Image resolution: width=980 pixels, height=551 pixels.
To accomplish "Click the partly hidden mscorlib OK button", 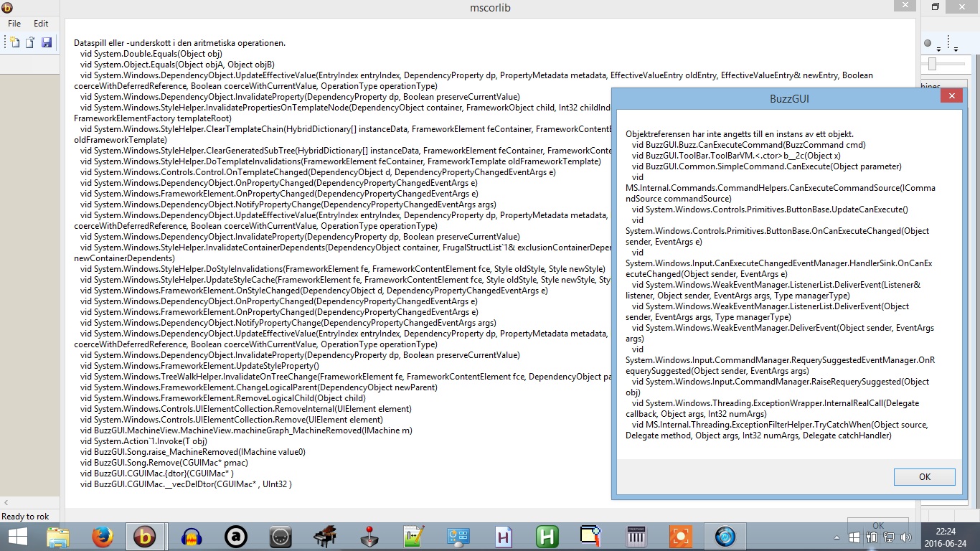I will pos(878,525).
